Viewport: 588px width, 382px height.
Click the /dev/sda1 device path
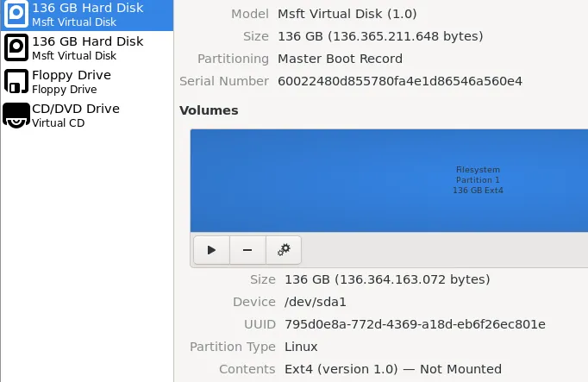pos(315,302)
